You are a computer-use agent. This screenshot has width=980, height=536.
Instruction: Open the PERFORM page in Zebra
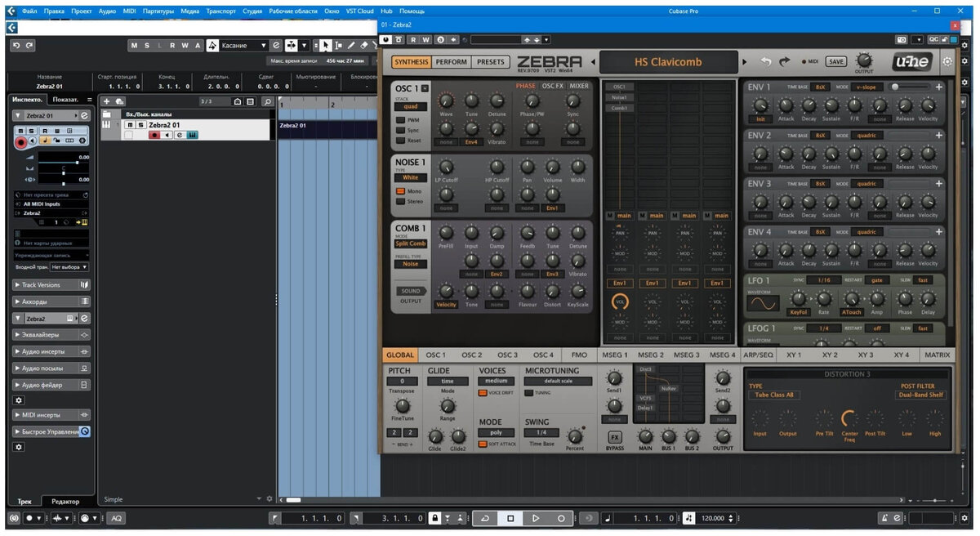(x=452, y=61)
